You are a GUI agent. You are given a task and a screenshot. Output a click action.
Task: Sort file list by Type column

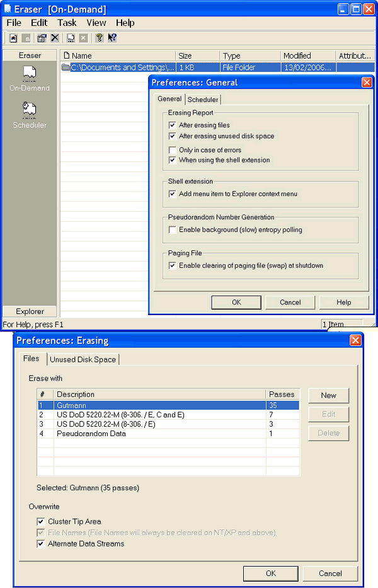coord(249,56)
